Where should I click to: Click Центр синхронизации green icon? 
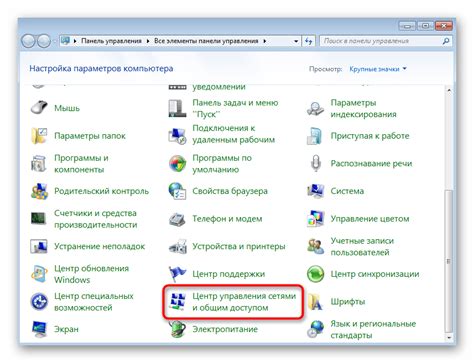pyautogui.click(x=315, y=274)
